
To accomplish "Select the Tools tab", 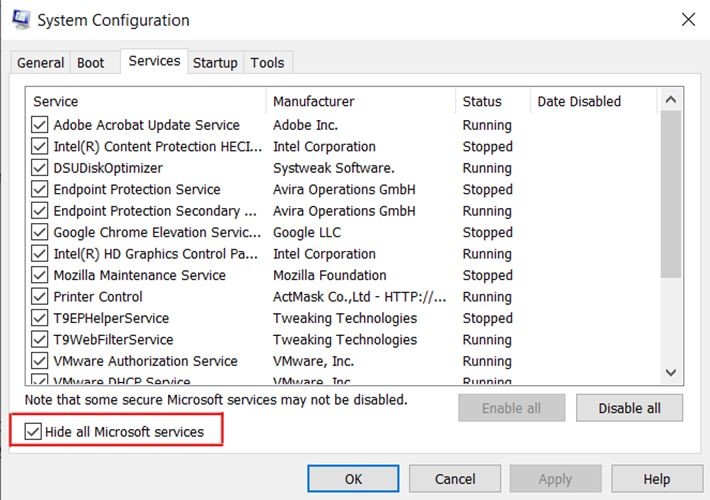I will click(267, 63).
